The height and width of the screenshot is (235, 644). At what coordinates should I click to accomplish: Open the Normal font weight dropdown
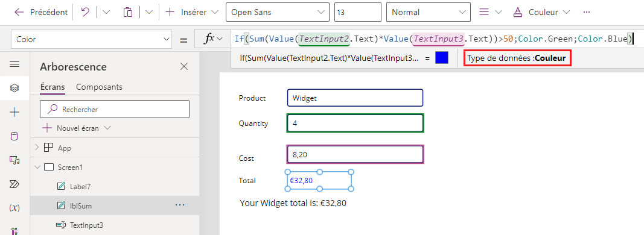coord(429,12)
